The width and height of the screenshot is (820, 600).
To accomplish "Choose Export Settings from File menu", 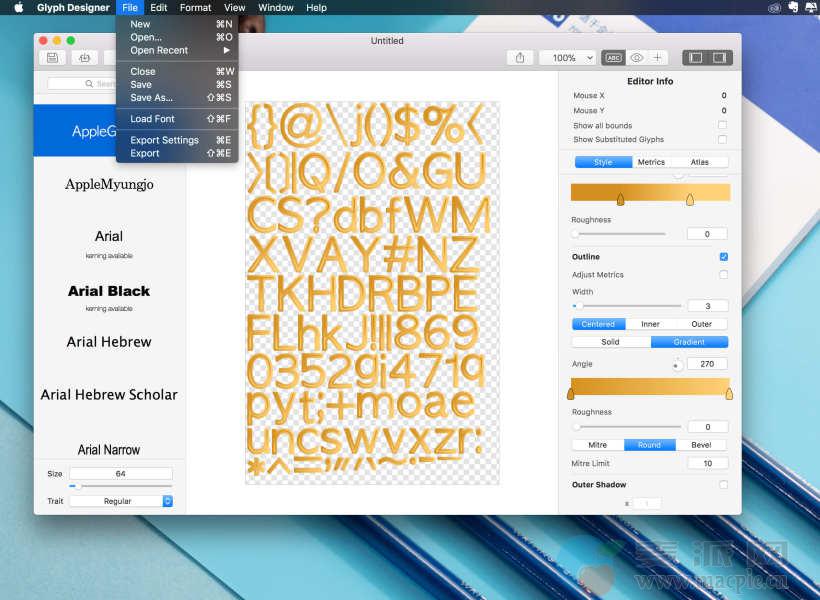I will pyautogui.click(x=164, y=140).
